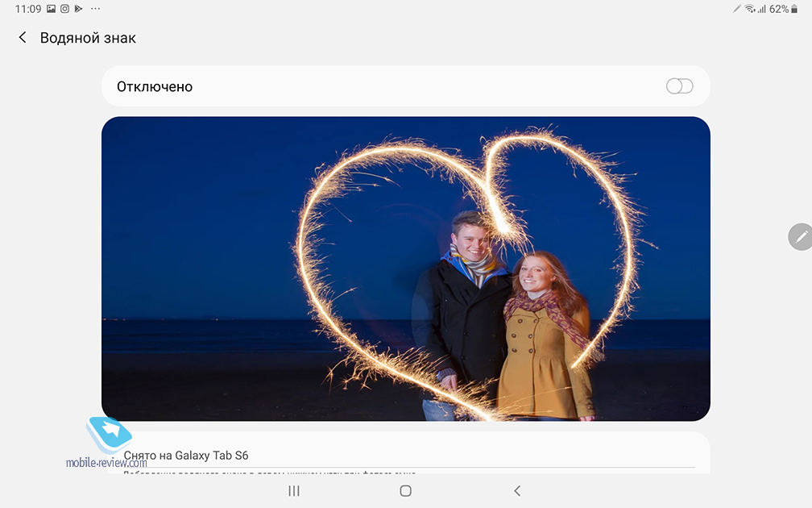This screenshot has height=508, width=812.
Task: Open the S Pen air command floating icon
Action: (x=800, y=237)
